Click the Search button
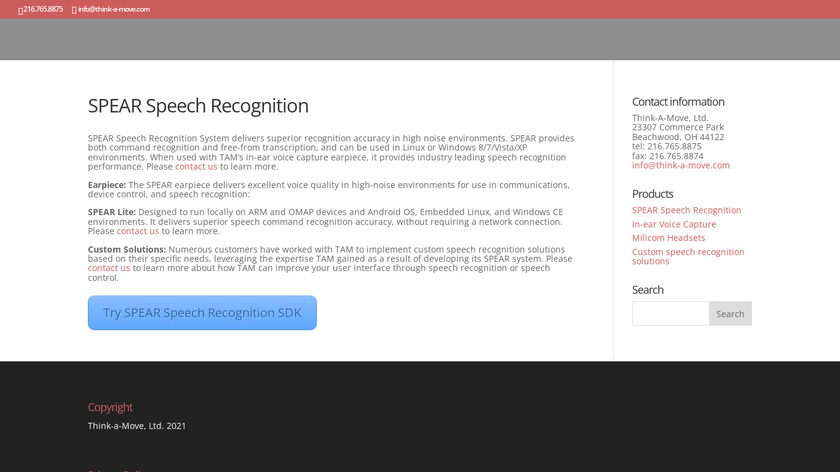The image size is (840, 472). point(730,313)
